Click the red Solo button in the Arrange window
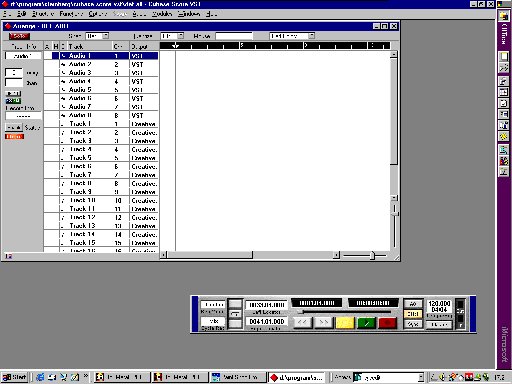Viewport: 512px width, 384px height. (x=19, y=36)
